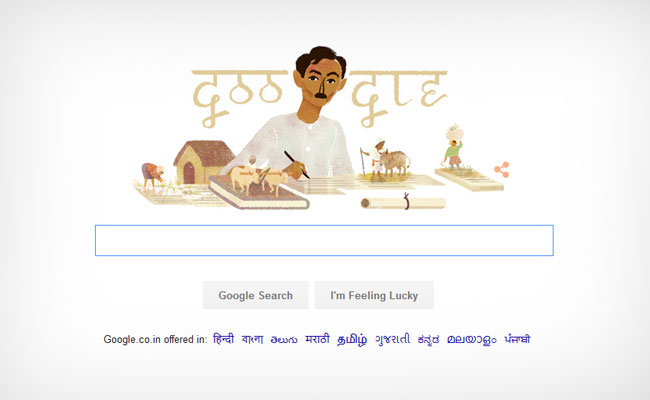Viewport: 650px width, 400px height.
Task: Click the pair of oxen on the book
Action: (259, 179)
